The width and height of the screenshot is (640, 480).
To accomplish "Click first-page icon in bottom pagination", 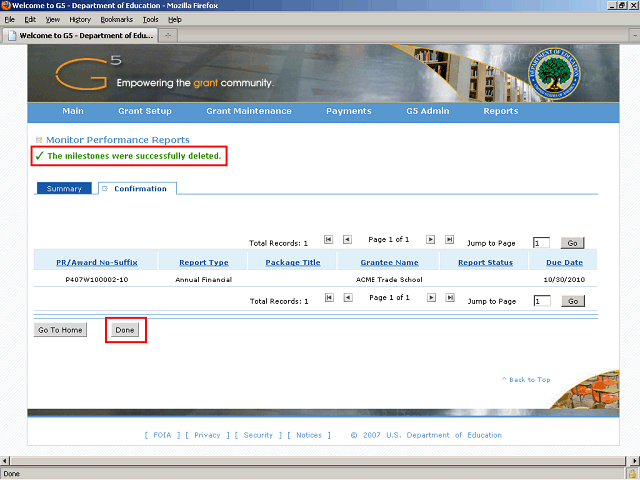I will point(329,298).
